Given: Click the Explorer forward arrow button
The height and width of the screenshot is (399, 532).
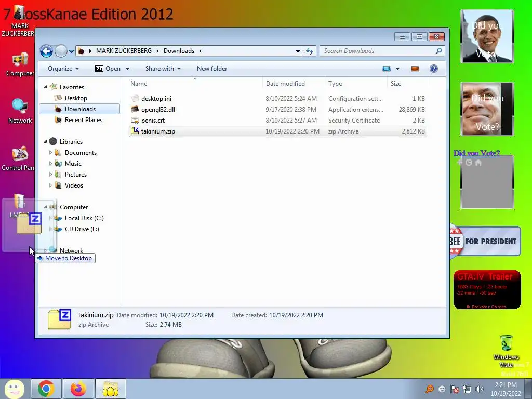Looking at the screenshot, I should pos(61,51).
